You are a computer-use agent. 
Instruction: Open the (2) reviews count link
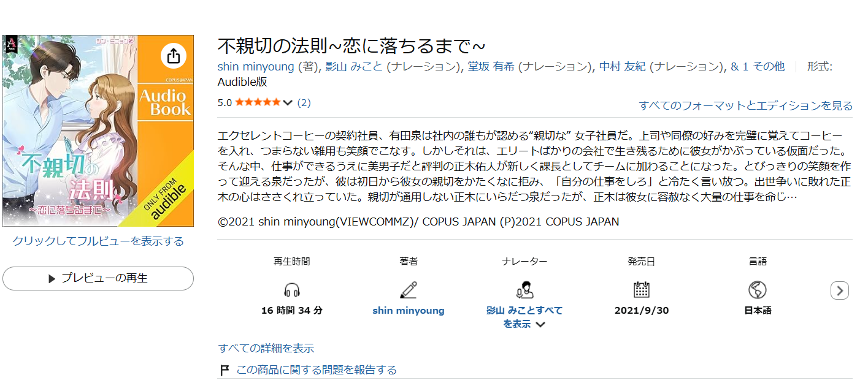[x=304, y=102]
